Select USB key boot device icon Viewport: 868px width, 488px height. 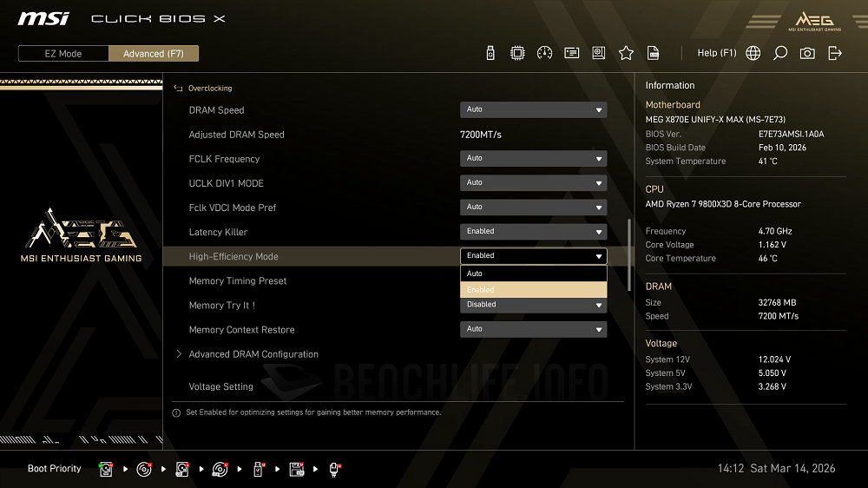[258, 469]
